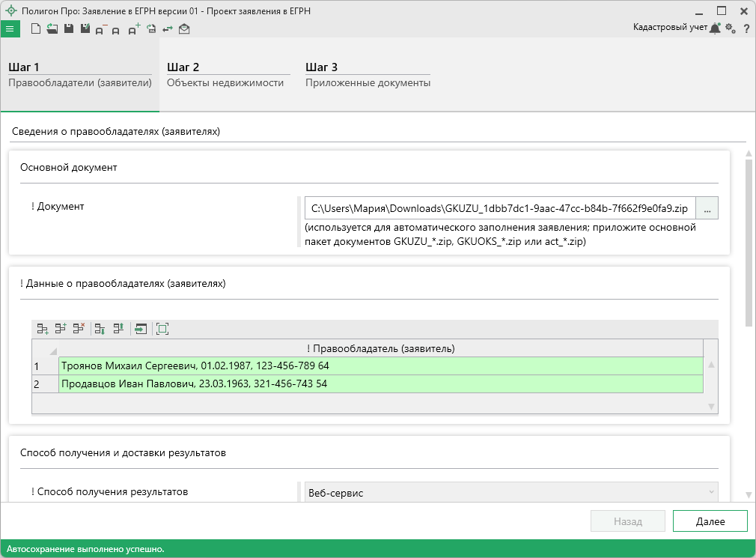The width and height of the screenshot is (756, 558).
Task: Click the document file path field
Action: 499,208
